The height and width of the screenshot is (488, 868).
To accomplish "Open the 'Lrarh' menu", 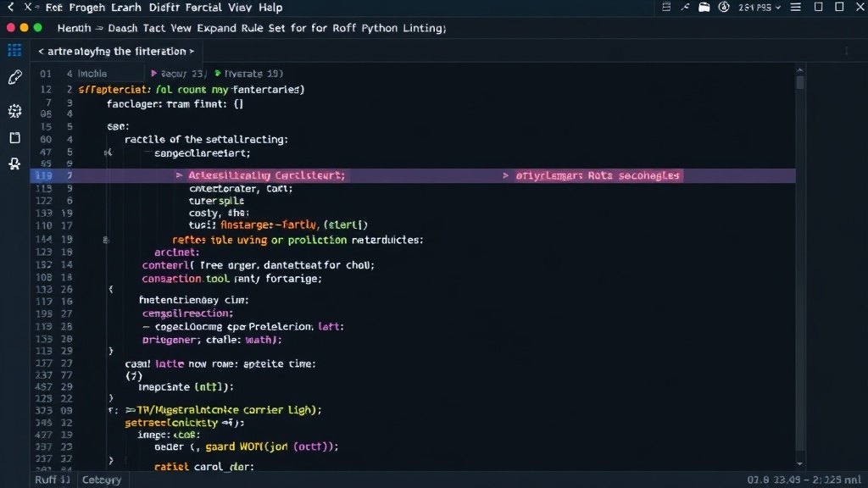I will tap(126, 8).
